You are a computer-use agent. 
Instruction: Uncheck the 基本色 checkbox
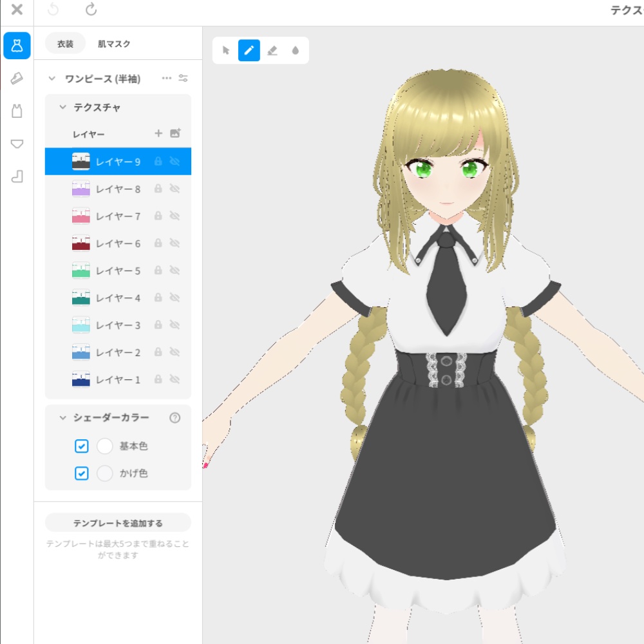coord(81,446)
